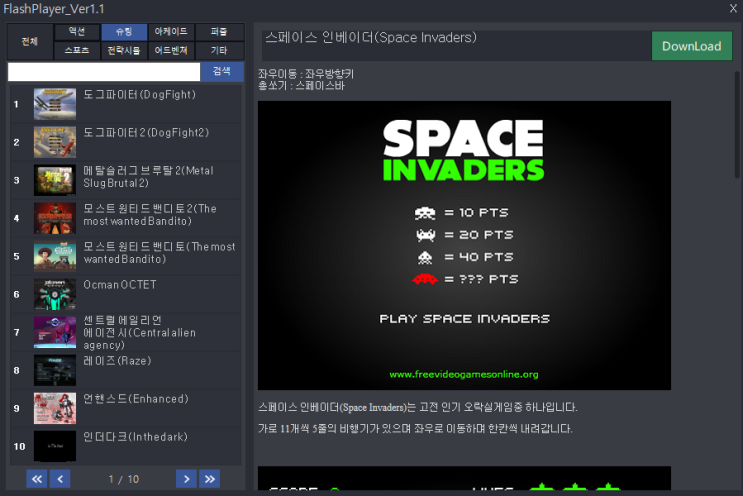Open Enhanced game thumbnail
The image size is (743, 496).
(55, 408)
